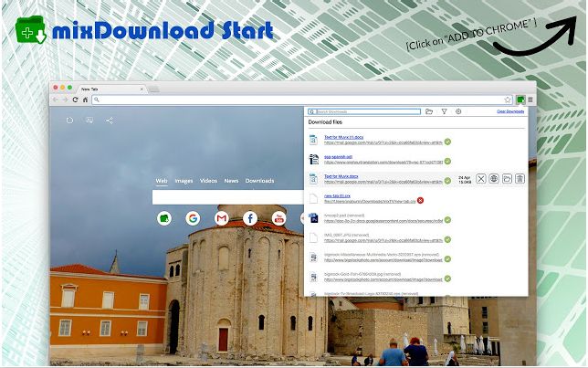Show Text for Muxx.docx in folder
This screenshot has width=588, height=368.
coord(507,179)
